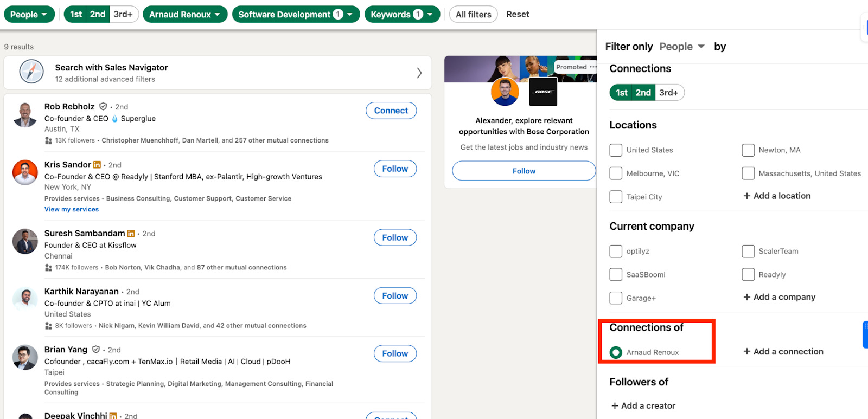
Task: Click the plus icon for Add a company
Action: point(747,297)
